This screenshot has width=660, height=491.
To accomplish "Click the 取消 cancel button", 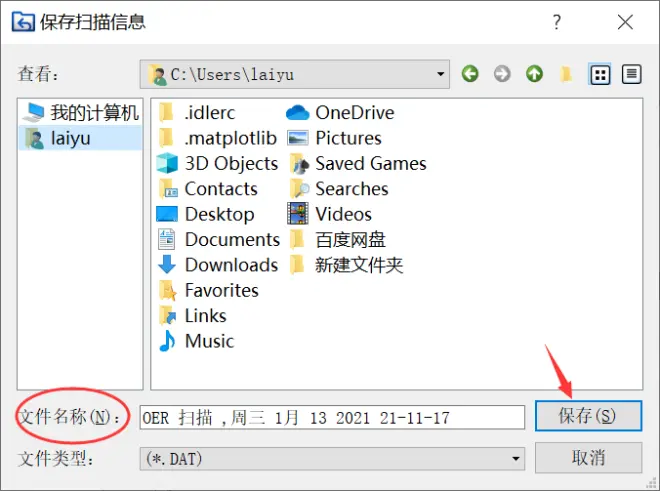I will point(588,457).
